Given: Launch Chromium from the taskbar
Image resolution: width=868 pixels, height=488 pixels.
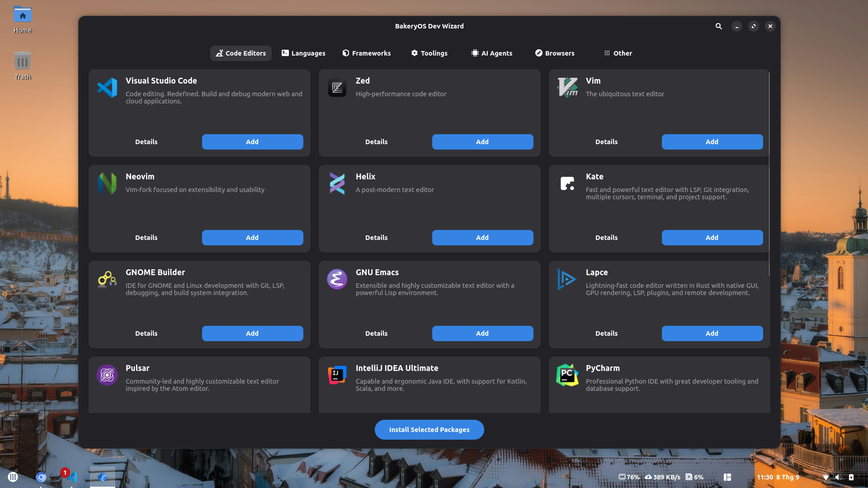Looking at the screenshot, I should (41, 477).
